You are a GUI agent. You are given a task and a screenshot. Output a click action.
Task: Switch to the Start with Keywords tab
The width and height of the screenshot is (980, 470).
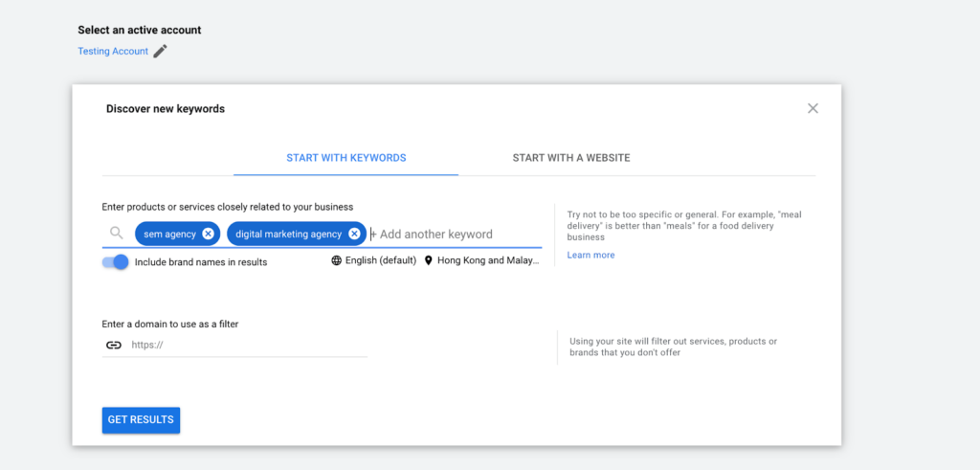346,158
